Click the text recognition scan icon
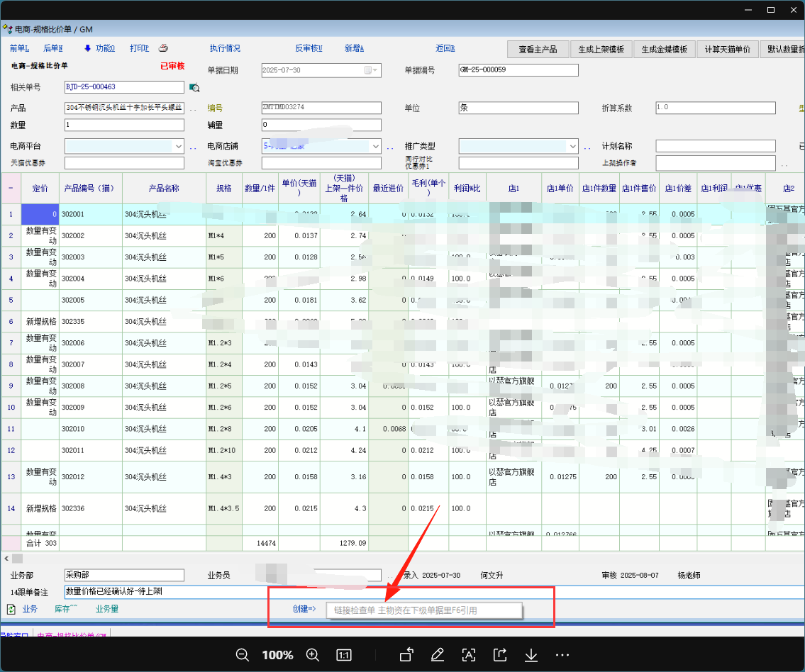 pyautogui.click(x=469, y=655)
